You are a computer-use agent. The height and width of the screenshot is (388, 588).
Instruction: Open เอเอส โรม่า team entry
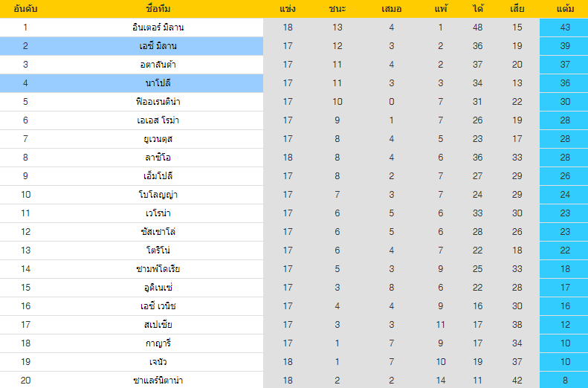(157, 120)
